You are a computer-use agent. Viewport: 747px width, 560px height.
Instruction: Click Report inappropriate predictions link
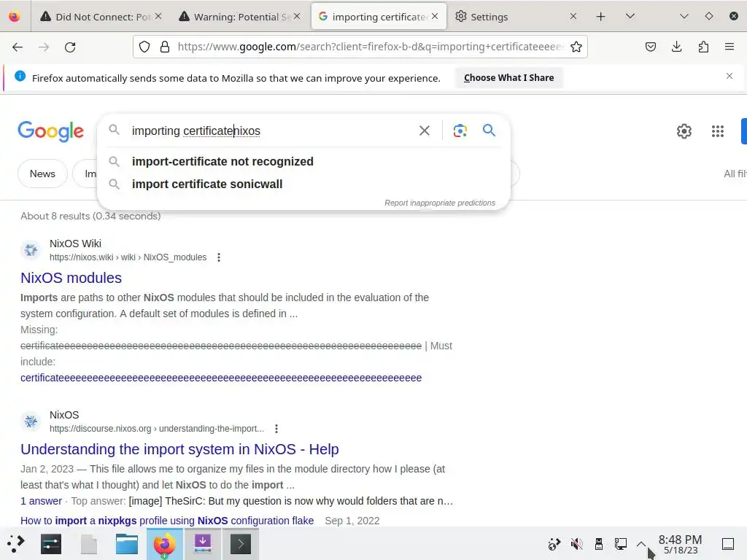(x=440, y=203)
